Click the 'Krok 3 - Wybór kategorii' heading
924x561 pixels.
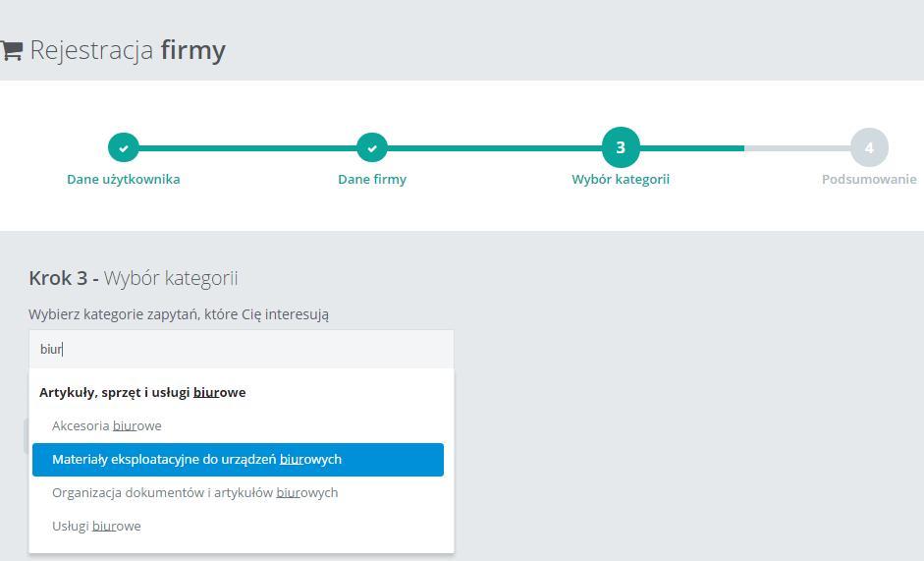click(134, 278)
